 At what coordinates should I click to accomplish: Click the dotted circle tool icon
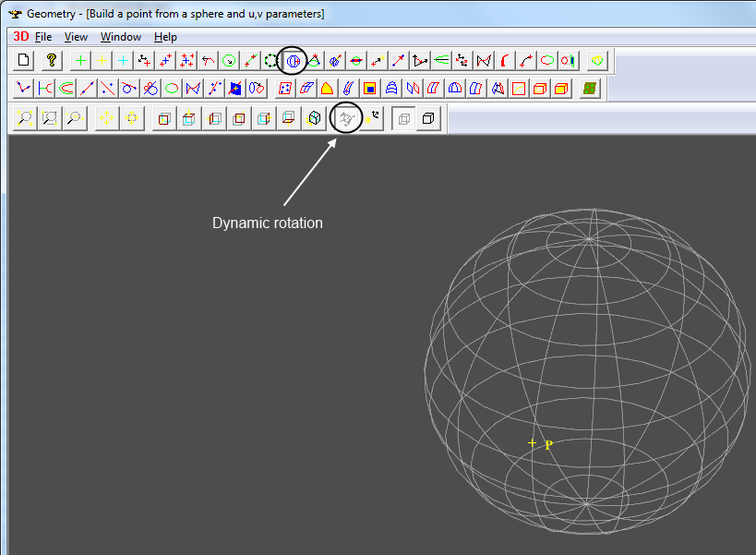pos(270,60)
